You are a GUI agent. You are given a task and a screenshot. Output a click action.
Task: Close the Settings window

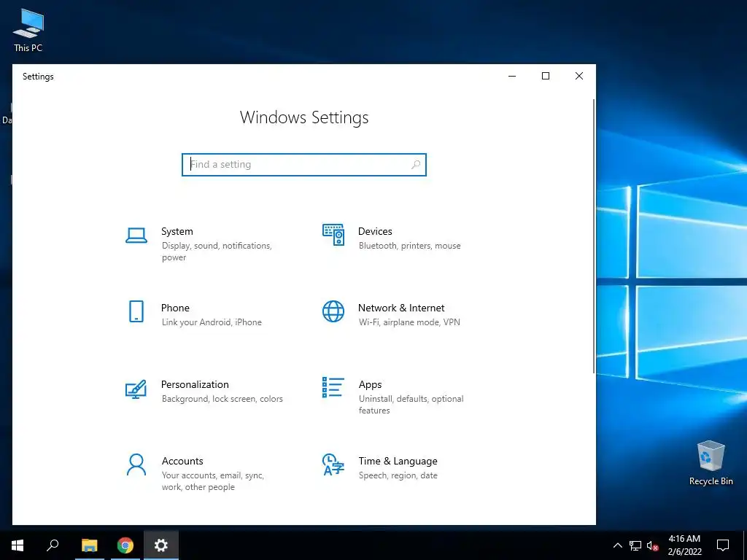click(x=579, y=76)
